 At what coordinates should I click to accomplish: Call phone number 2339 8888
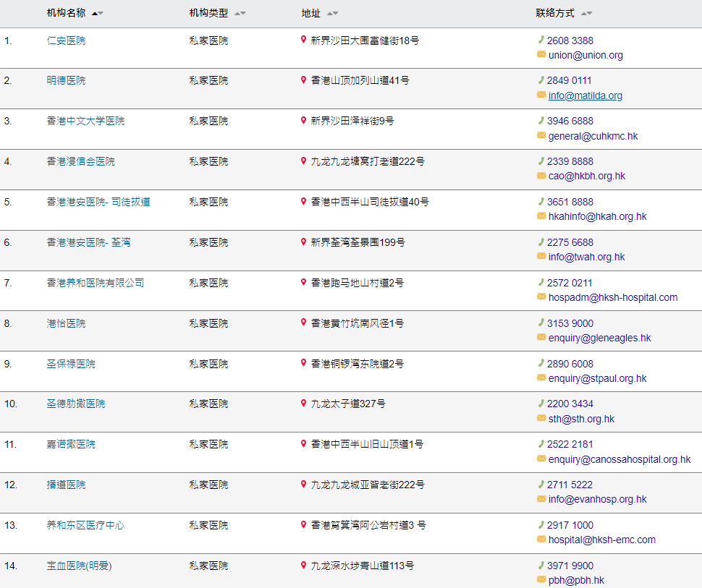tap(570, 161)
